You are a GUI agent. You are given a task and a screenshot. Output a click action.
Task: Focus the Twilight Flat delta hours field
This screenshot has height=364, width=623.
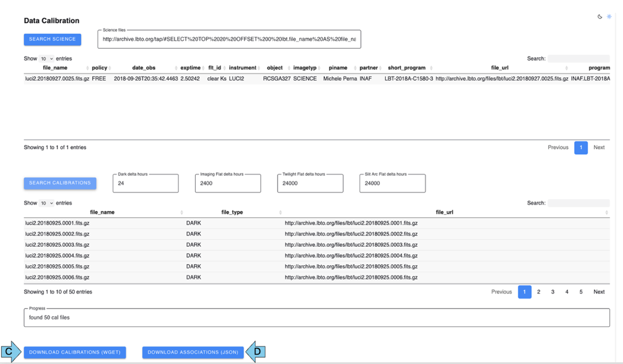point(310,184)
